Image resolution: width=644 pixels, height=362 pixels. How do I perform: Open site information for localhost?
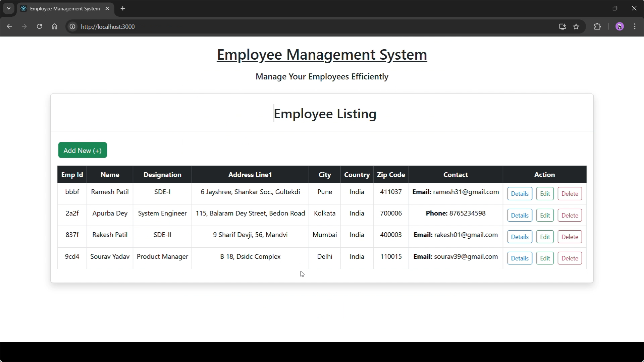[72, 26]
